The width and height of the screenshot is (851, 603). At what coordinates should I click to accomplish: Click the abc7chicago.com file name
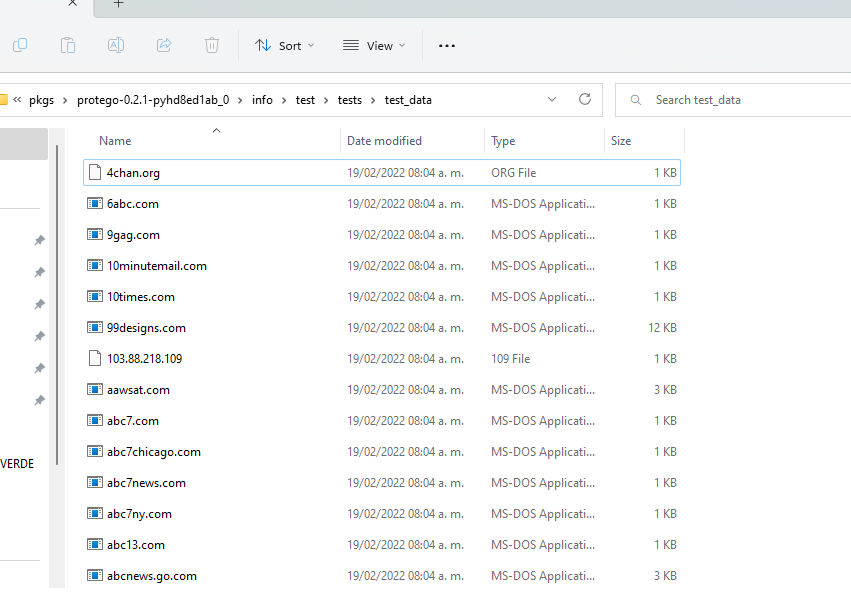[154, 452]
